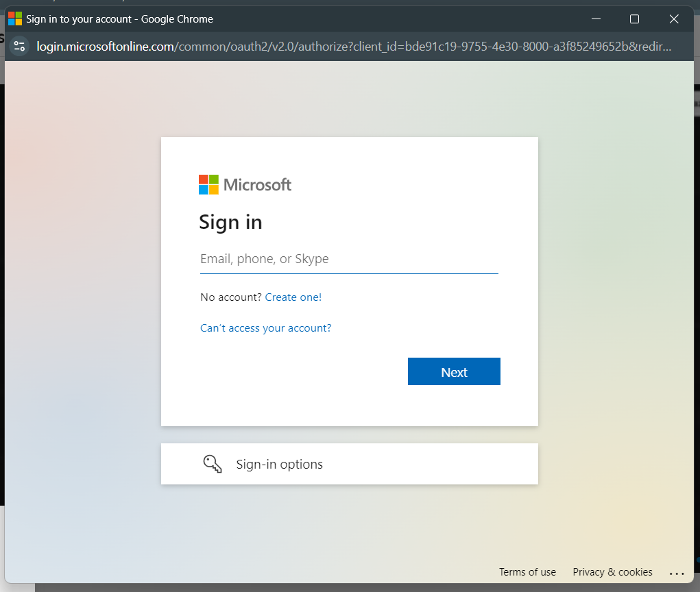Image resolution: width=700 pixels, height=592 pixels.
Task: Open Terms of use link
Action: (x=527, y=572)
